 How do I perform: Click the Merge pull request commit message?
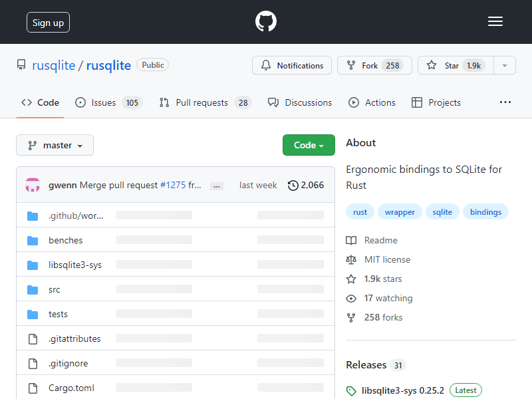[119, 186]
